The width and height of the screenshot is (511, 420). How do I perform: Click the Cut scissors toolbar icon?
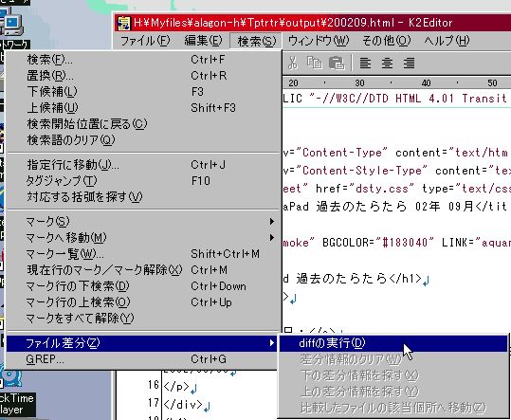(293, 63)
